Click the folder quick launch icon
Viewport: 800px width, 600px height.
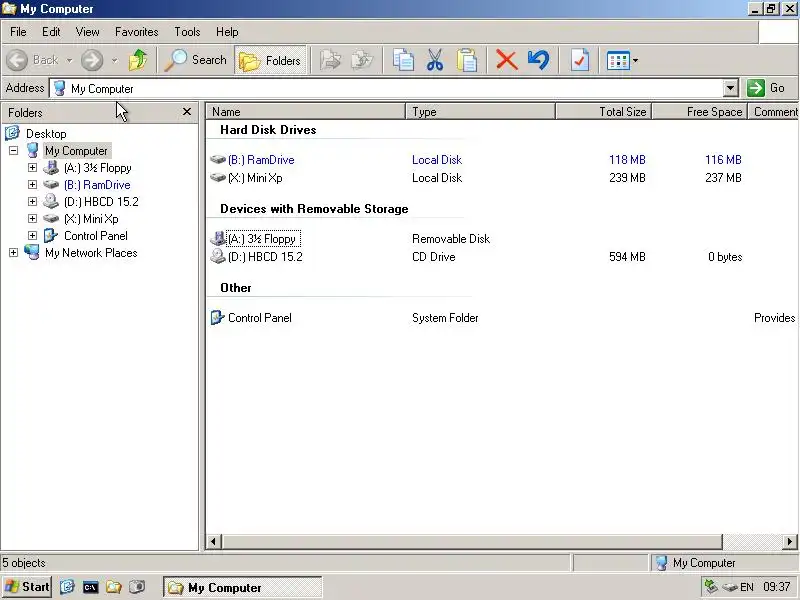[x=113, y=587]
